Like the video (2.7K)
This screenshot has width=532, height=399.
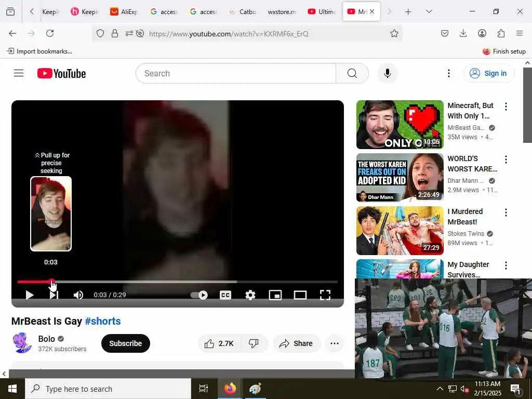(220, 343)
